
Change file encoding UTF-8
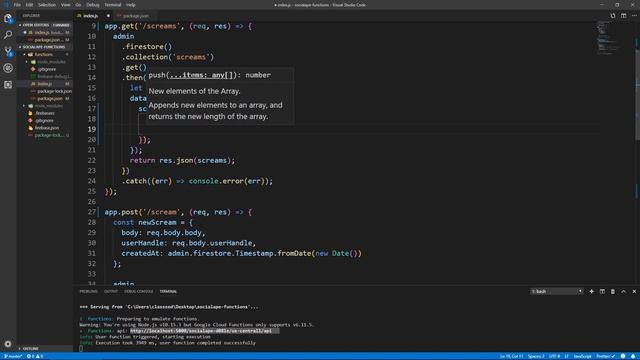554,356
